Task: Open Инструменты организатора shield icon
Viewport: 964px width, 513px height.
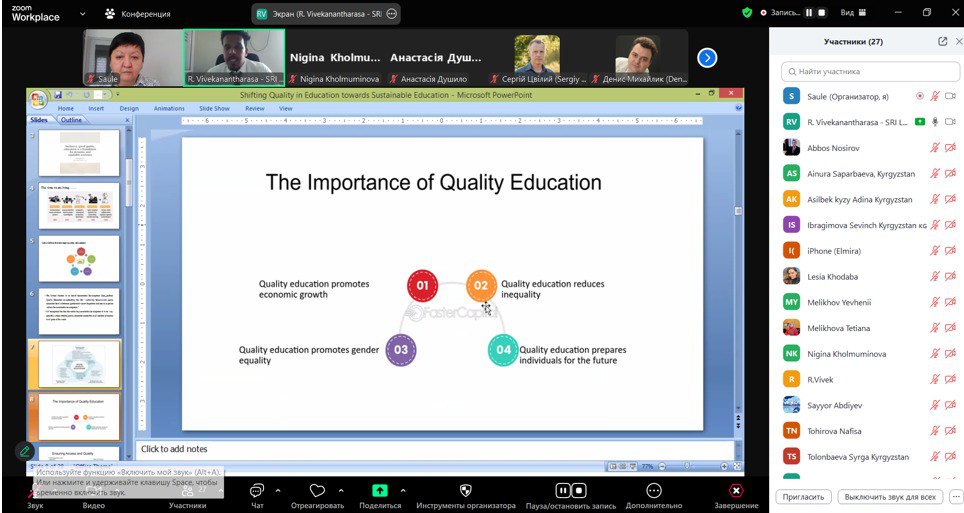Action: (x=465, y=490)
